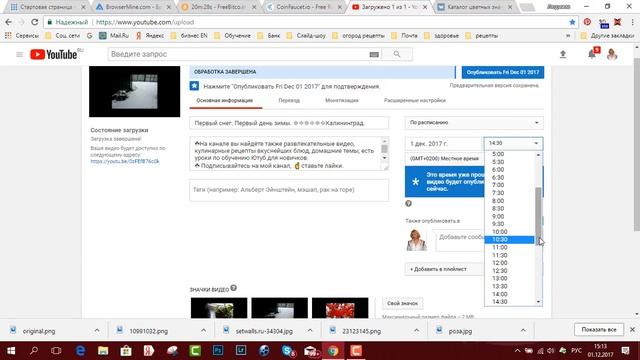Click the 1 дек. 2017 г. date field

(443, 143)
